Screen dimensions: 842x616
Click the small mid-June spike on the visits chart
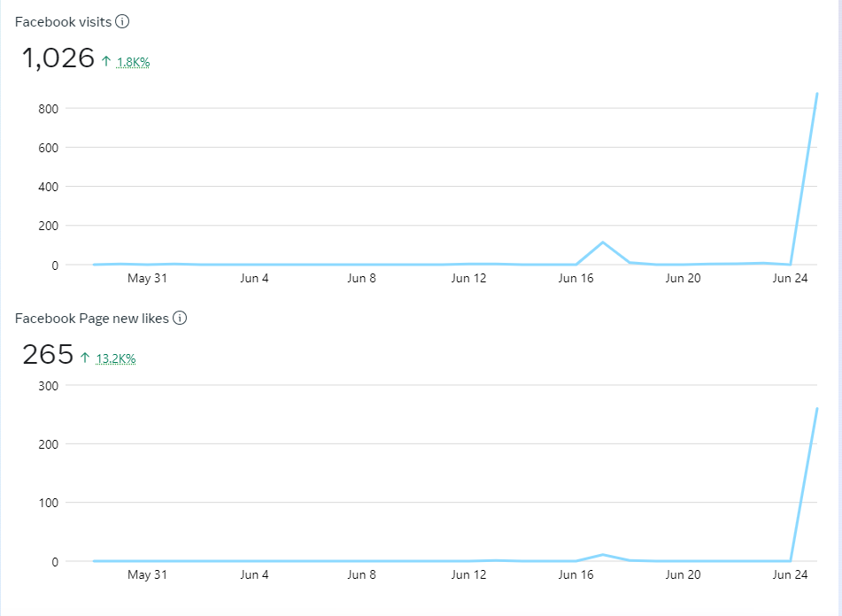(x=603, y=243)
